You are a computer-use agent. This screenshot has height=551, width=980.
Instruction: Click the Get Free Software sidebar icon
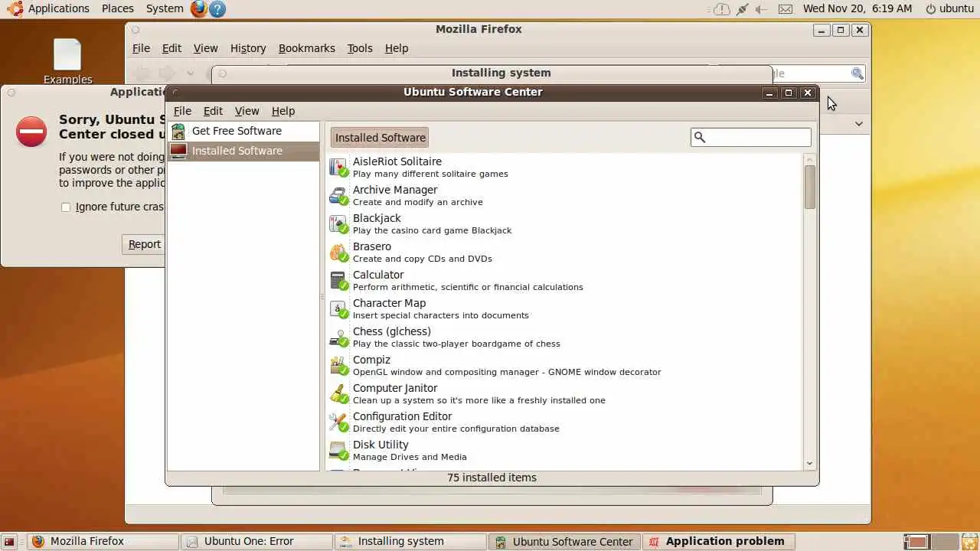pyautogui.click(x=178, y=131)
